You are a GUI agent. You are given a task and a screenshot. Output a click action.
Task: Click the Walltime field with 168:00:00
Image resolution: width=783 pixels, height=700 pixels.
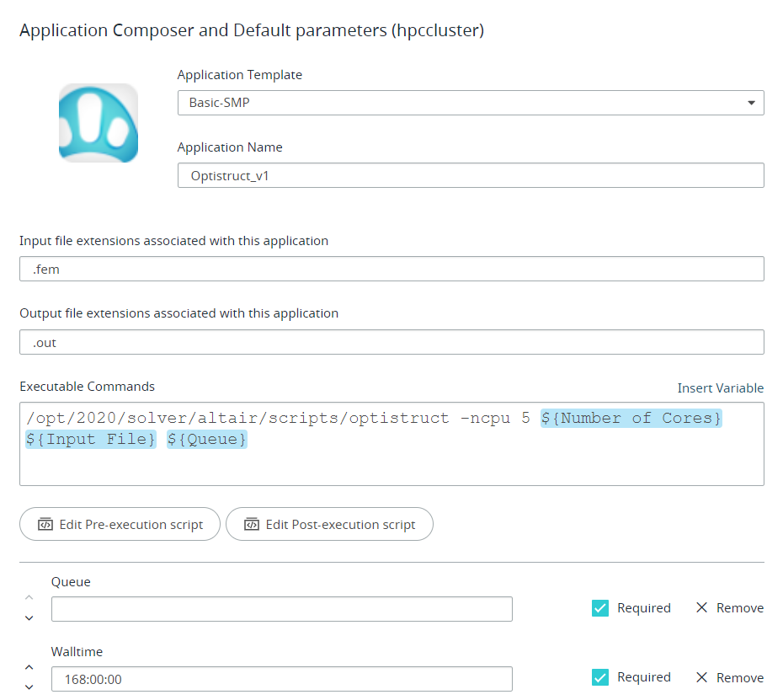[282, 679]
